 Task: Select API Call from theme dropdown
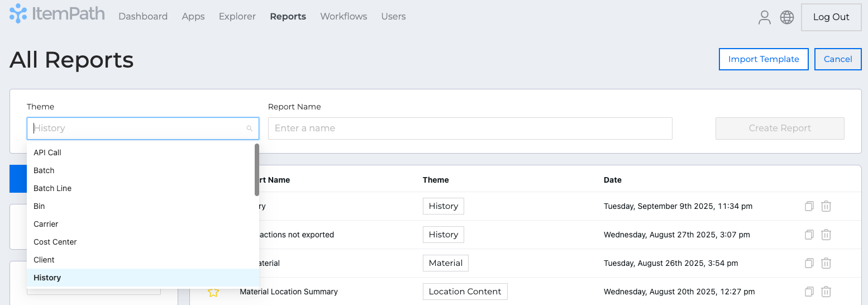pyautogui.click(x=47, y=152)
